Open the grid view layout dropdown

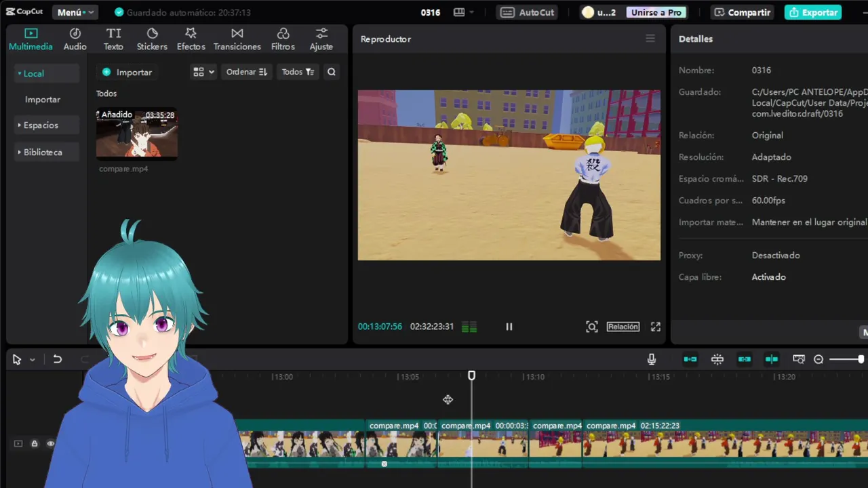pos(203,72)
